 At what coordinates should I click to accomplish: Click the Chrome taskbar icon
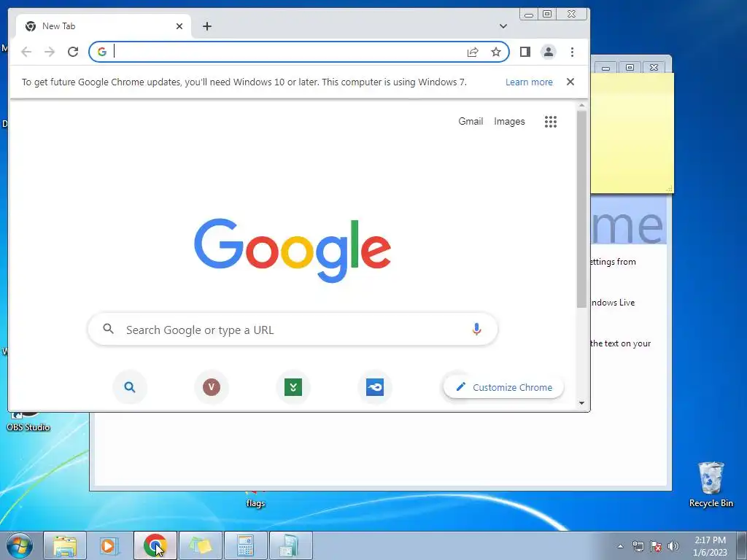click(155, 545)
